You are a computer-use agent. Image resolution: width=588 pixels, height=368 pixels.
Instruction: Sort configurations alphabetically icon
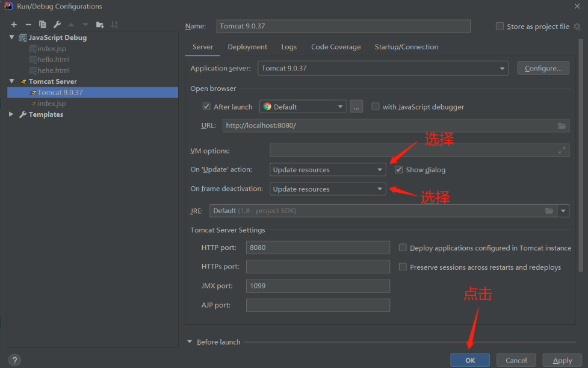click(114, 24)
